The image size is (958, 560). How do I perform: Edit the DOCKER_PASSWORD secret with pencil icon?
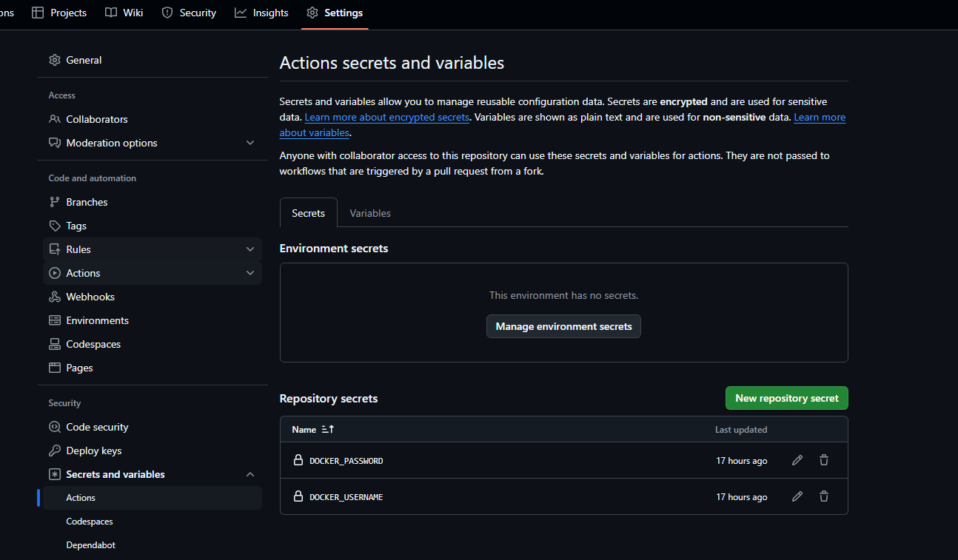tap(797, 459)
